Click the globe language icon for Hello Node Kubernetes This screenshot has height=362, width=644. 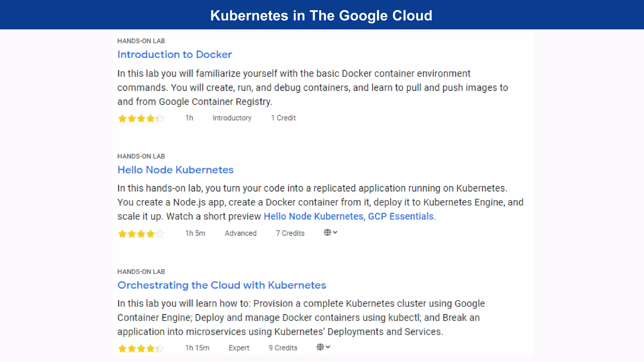pyautogui.click(x=327, y=232)
